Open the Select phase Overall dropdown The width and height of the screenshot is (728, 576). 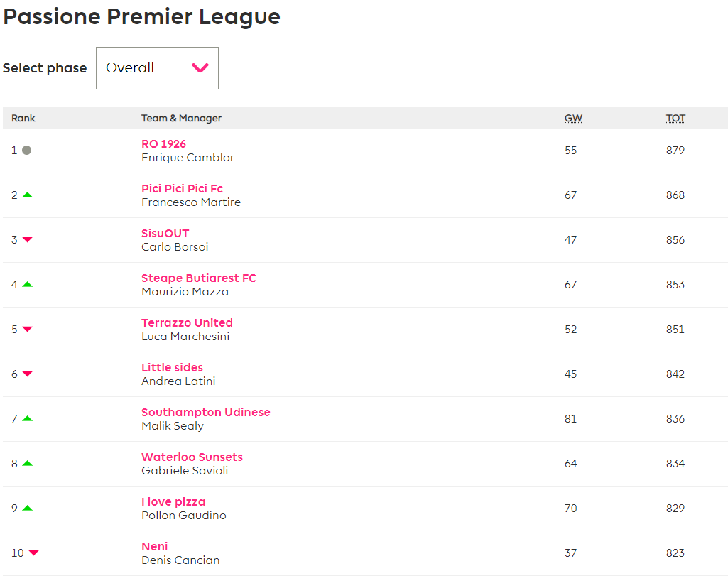156,68
